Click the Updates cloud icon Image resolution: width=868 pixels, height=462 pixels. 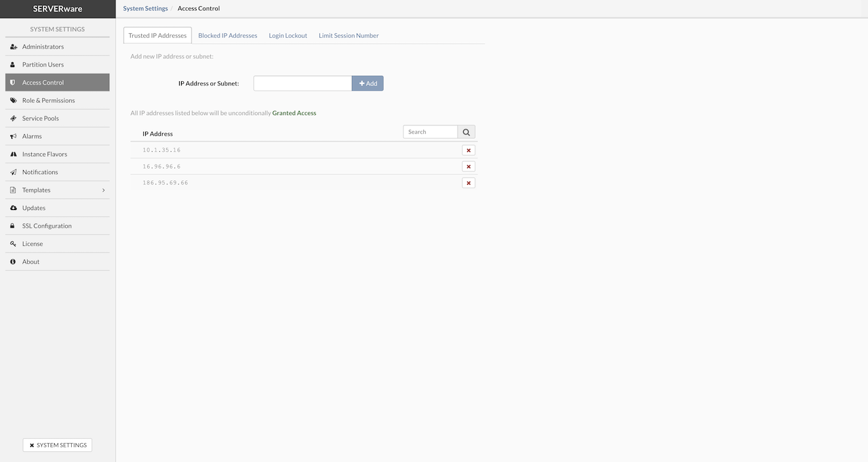click(x=13, y=208)
